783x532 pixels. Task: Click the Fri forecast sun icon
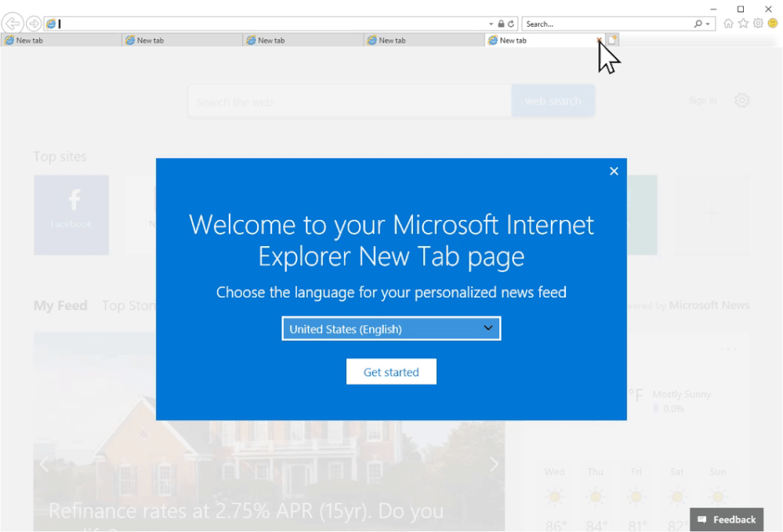click(x=636, y=497)
